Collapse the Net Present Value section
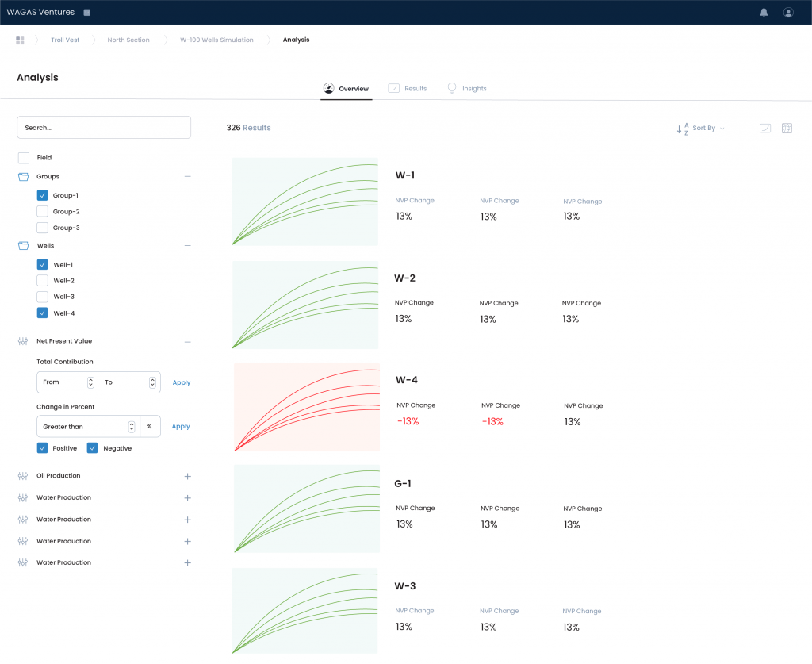Image resolution: width=812 pixels, height=664 pixels. point(187,341)
